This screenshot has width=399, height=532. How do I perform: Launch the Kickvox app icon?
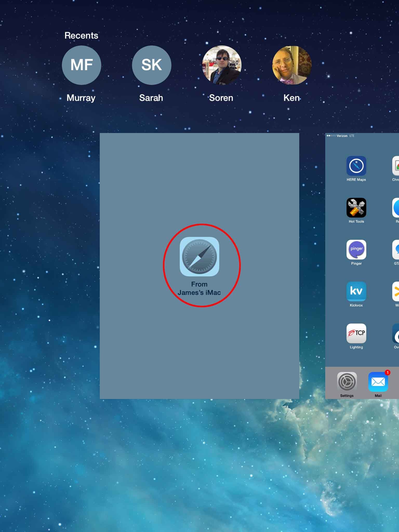[356, 291]
